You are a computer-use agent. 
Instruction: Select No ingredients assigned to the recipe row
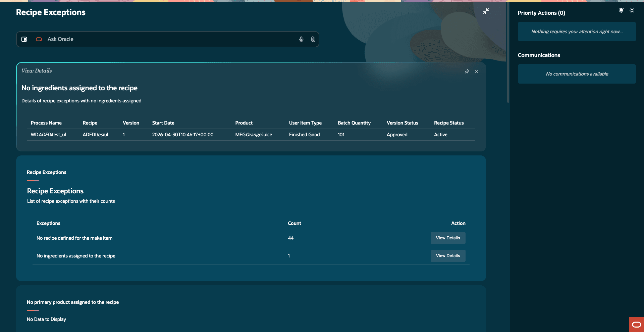pyautogui.click(x=251, y=256)
